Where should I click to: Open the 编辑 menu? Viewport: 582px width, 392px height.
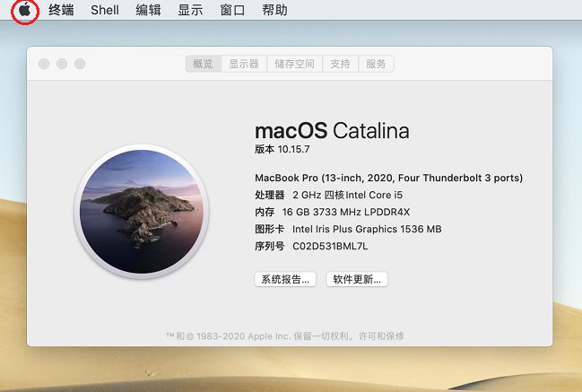coord(148,10)
